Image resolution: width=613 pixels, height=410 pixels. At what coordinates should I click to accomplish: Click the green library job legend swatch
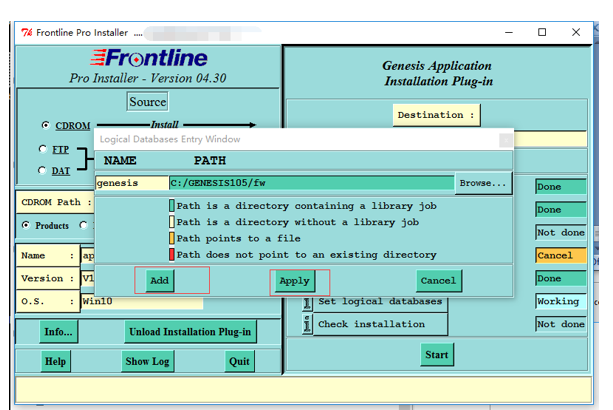point(172,206)
